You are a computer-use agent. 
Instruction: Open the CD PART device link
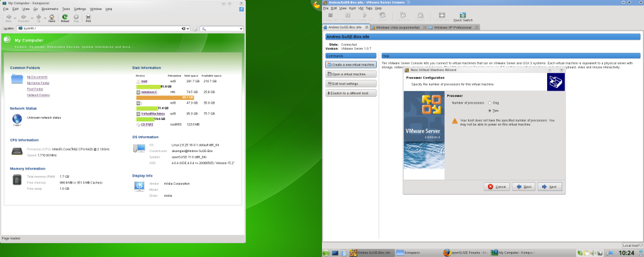147,124
